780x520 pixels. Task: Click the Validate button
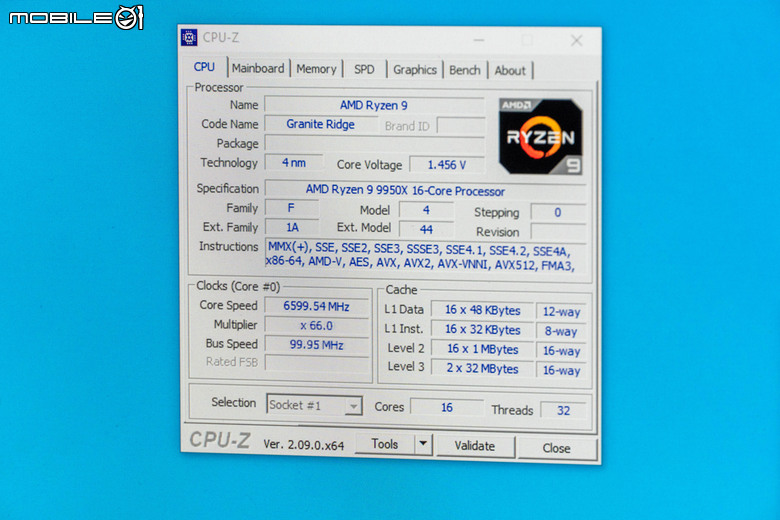point(475,446)
